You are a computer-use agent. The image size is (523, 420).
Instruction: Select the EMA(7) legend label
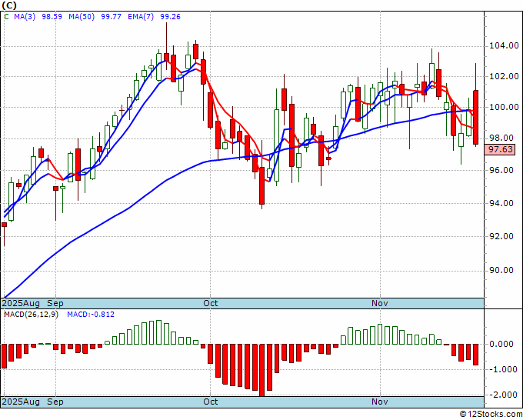pos(141,17)
